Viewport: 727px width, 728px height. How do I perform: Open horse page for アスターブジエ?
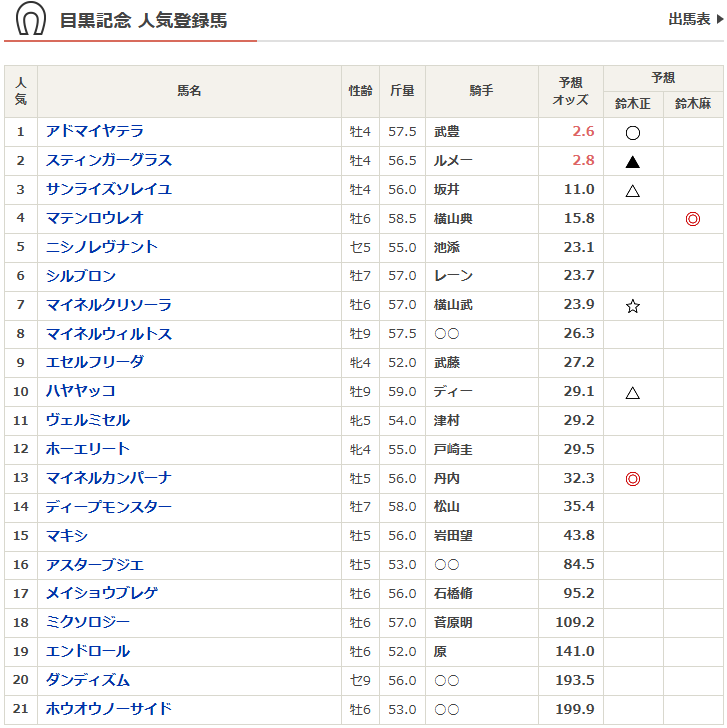coord(95,565)
